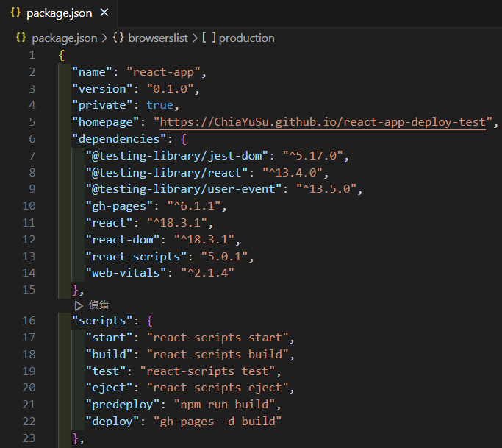This screenshot has width=502, height=448.
Task: Click browserslist breadcrumb segment
Action: pyautogui.click(x=158, y=38)
